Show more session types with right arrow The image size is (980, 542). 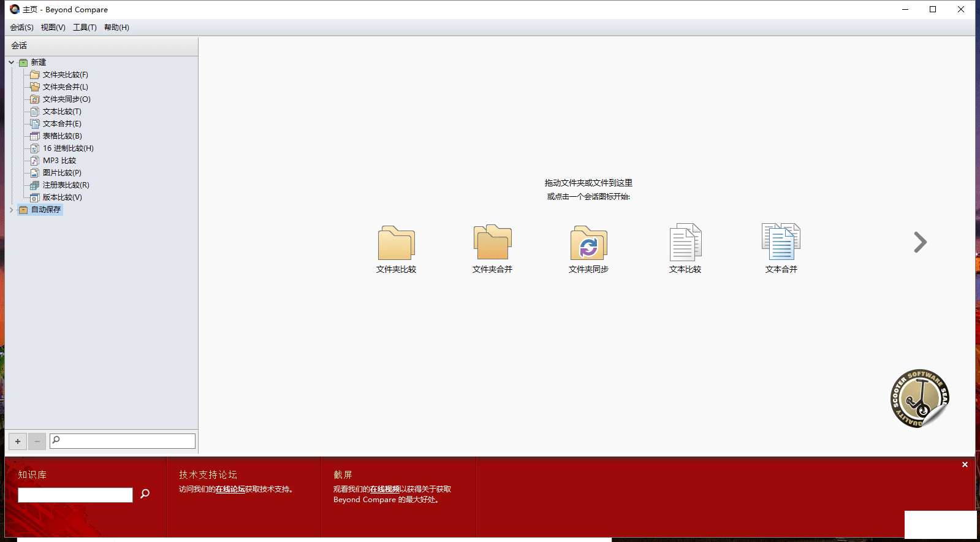[x=919, y=242]
